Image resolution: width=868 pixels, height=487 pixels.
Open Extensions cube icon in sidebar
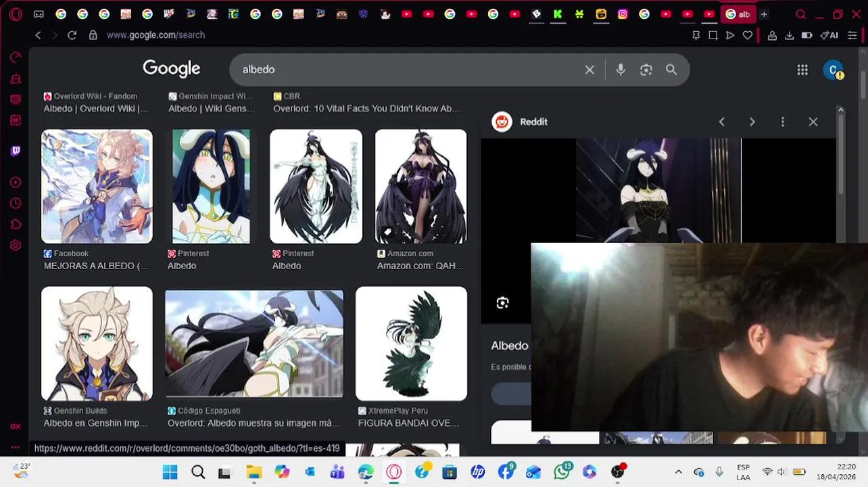[16, 224]
